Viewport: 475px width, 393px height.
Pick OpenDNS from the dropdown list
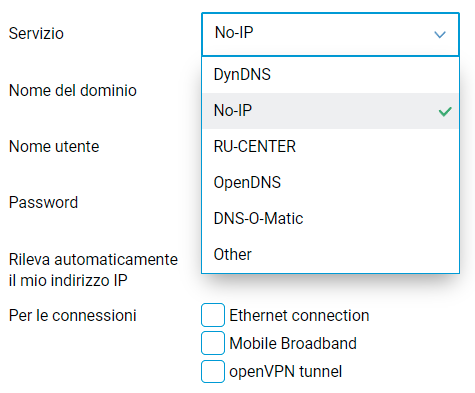tap(330, 183)
